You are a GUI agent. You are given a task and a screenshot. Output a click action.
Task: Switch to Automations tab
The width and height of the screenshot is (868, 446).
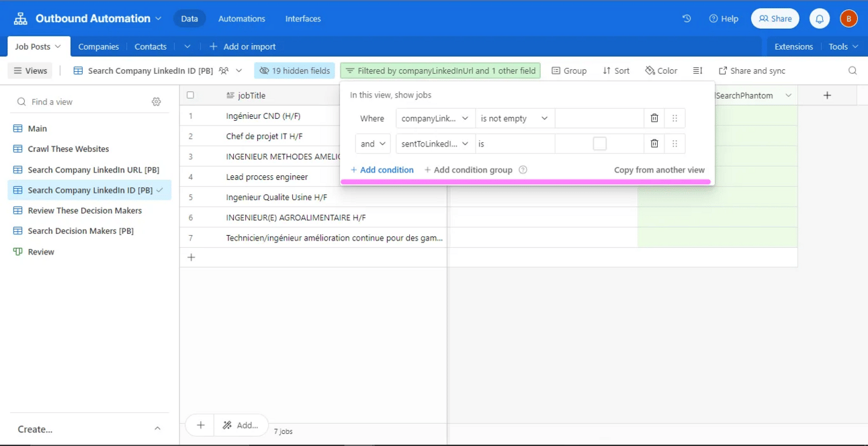(242, 19)
